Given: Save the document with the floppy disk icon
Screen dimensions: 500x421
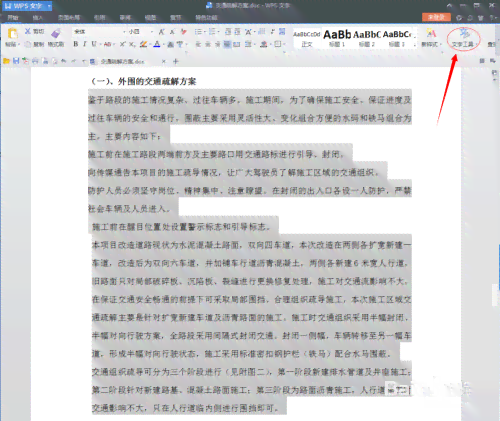Looking at the screenshot, I should pos(16,61).
